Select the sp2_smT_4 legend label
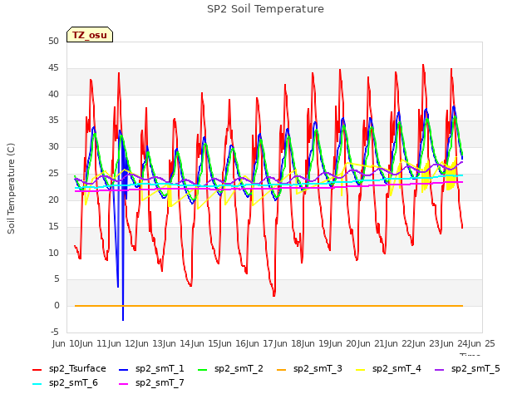Screen dimensions: 532x399 click(x=397, y=369)
